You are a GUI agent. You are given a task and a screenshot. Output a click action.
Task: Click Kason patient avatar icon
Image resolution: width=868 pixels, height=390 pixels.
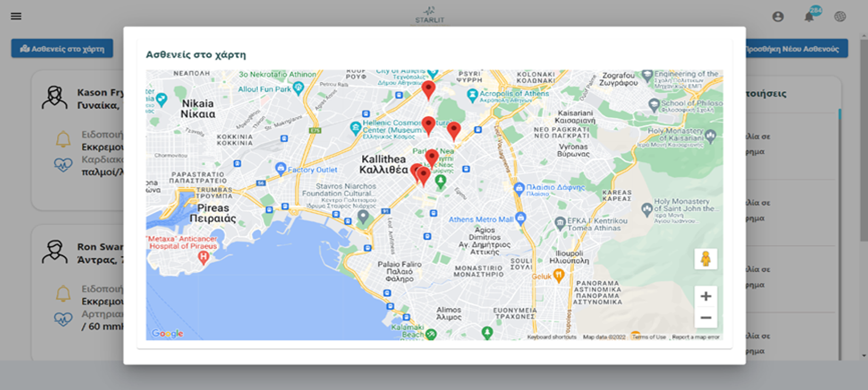coord(54,97)
